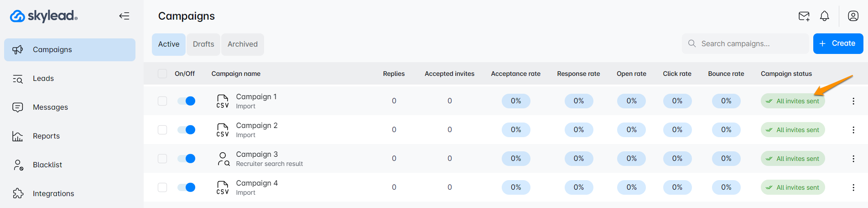This screenshot has height=208, width=868.
Task: Switch to the Archived tab
Action: [x=243, y=44]
